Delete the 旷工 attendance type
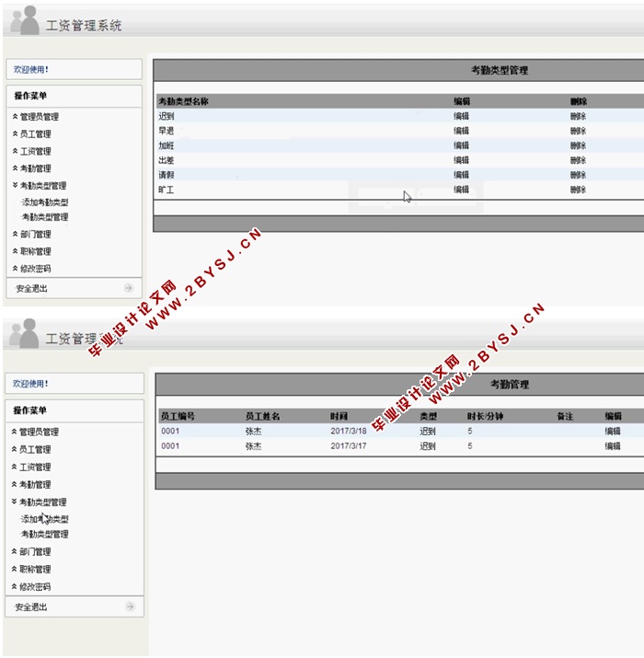 click(578, 190)
